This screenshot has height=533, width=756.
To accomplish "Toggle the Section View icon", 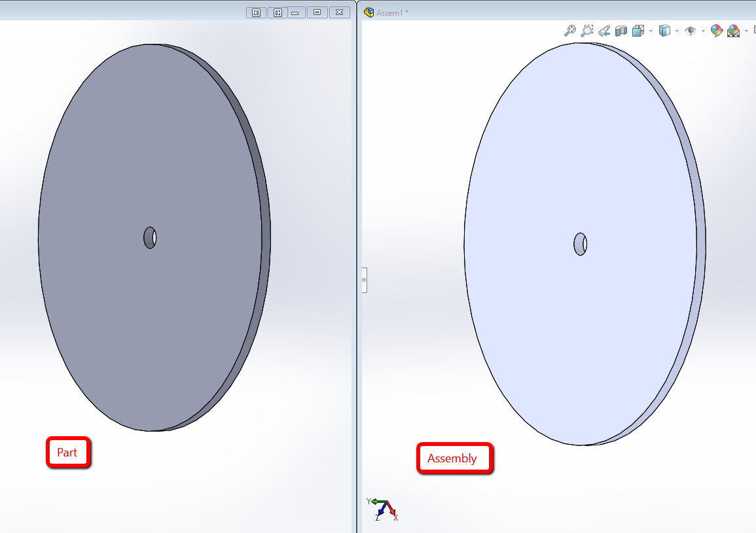I will coord(621,31).
